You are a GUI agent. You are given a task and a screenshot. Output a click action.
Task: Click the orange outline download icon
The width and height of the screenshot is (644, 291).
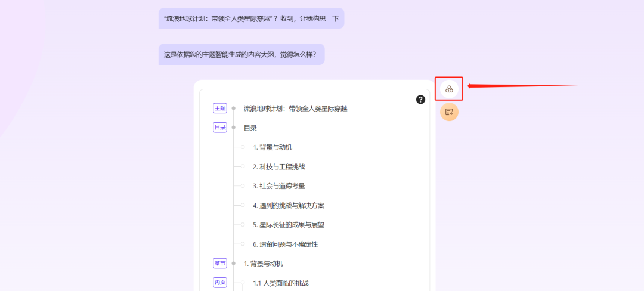point(449,112)
